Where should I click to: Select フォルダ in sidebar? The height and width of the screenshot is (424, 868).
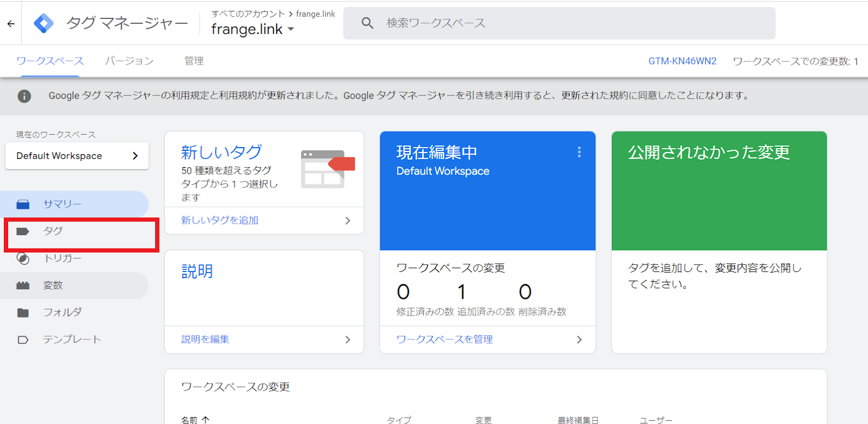click(x=74, y=313)
